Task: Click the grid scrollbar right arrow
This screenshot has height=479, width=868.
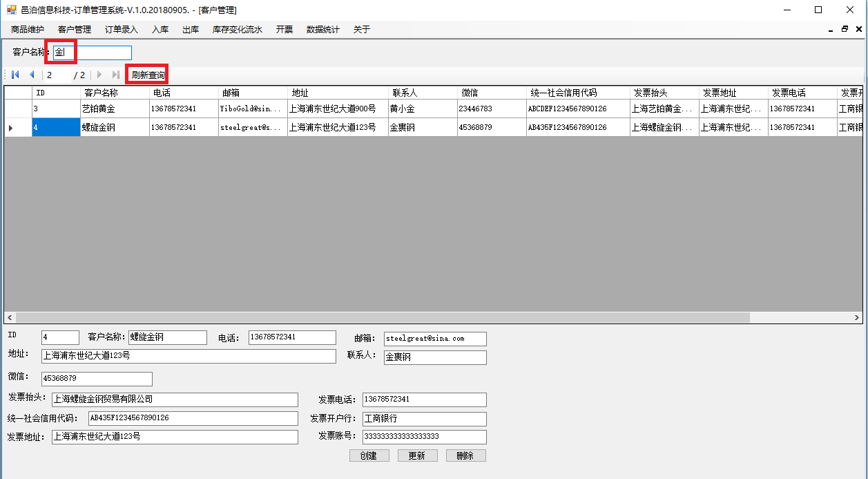Action: 858,318
